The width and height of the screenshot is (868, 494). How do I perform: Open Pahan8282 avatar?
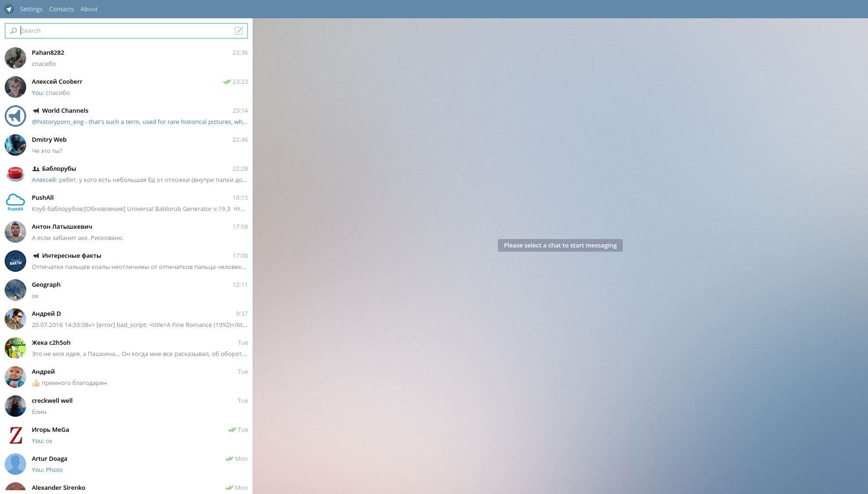point(15,58)
